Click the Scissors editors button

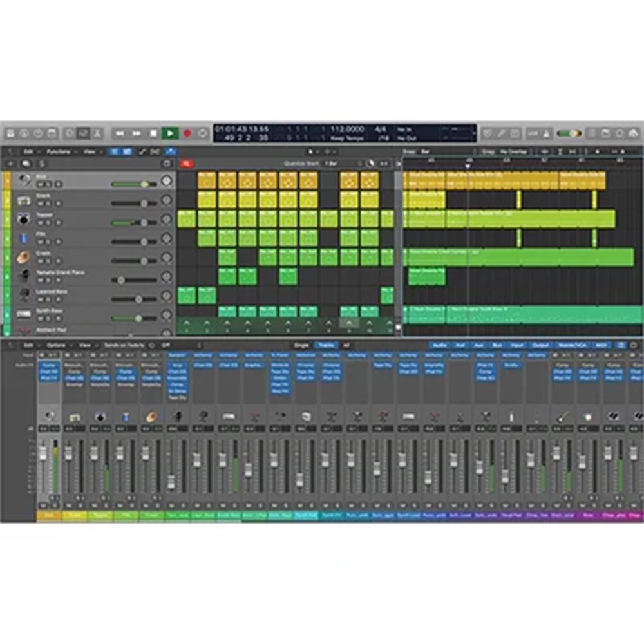tap(97, 133)
